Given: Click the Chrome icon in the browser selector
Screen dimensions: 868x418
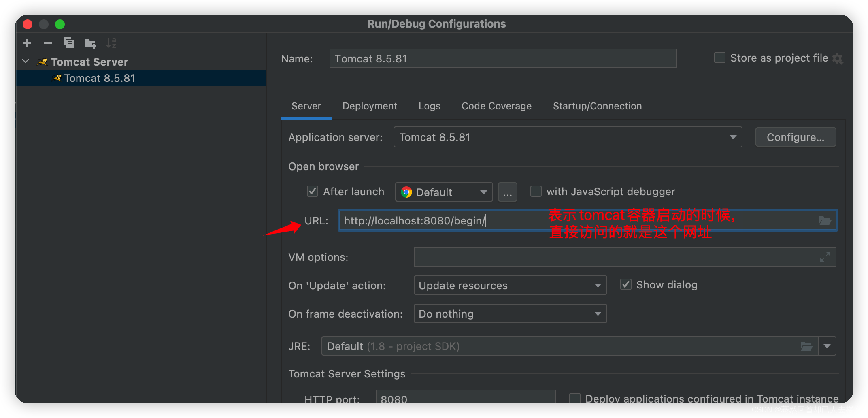Looking at the screenshot, I should click(406, 192).
